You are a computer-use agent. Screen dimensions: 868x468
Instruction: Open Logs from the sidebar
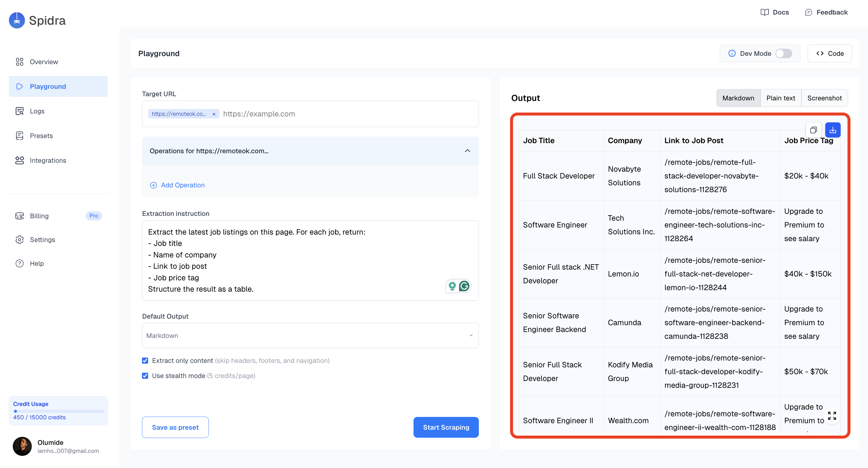(x=37, y=111)
